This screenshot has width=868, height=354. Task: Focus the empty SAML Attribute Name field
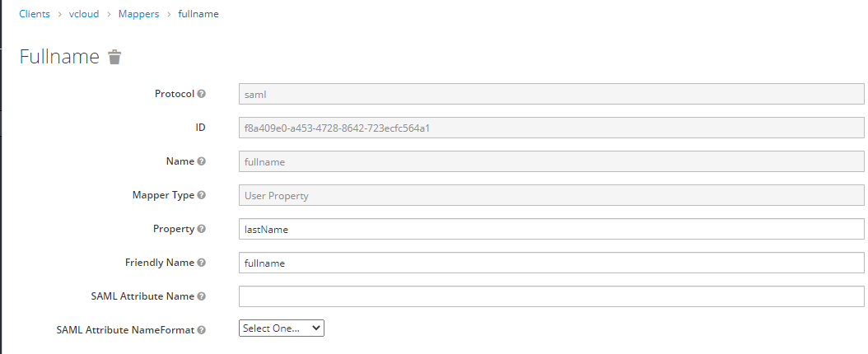coord(551,296)
